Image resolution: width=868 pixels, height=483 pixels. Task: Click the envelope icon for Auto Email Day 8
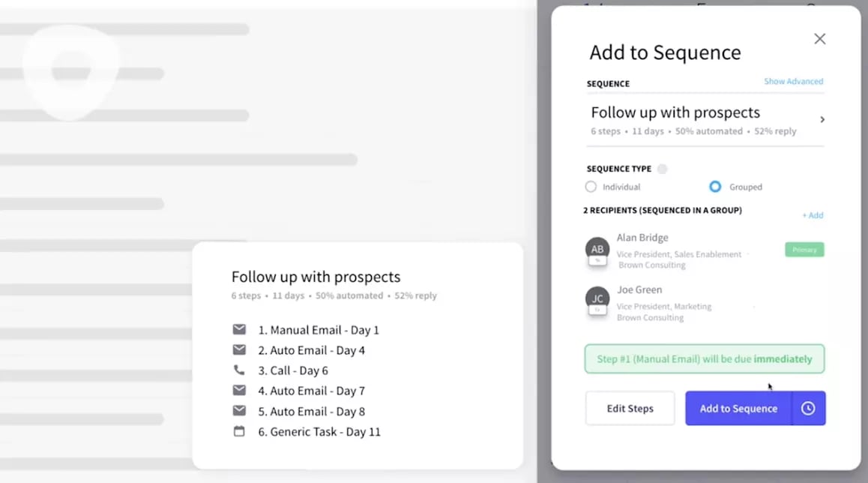point(239,411)
